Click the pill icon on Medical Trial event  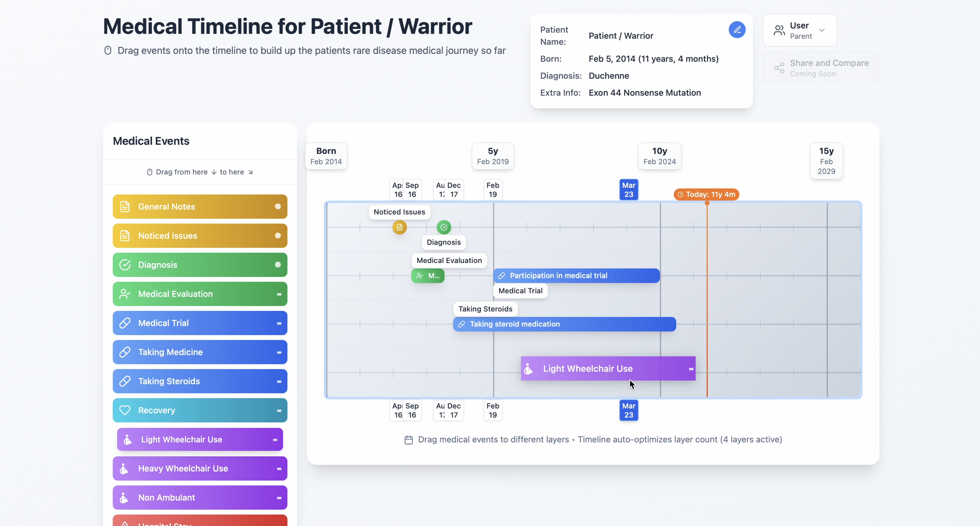(125, 323)
